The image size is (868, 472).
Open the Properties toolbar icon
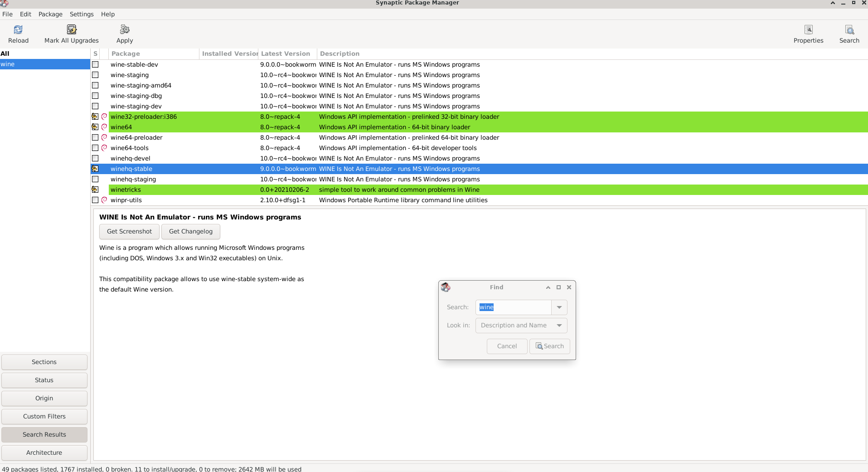point(809,29)
